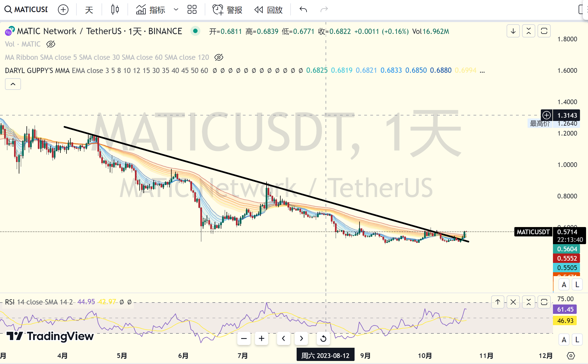Click the 收=0.6822 close value

(334, 31)
